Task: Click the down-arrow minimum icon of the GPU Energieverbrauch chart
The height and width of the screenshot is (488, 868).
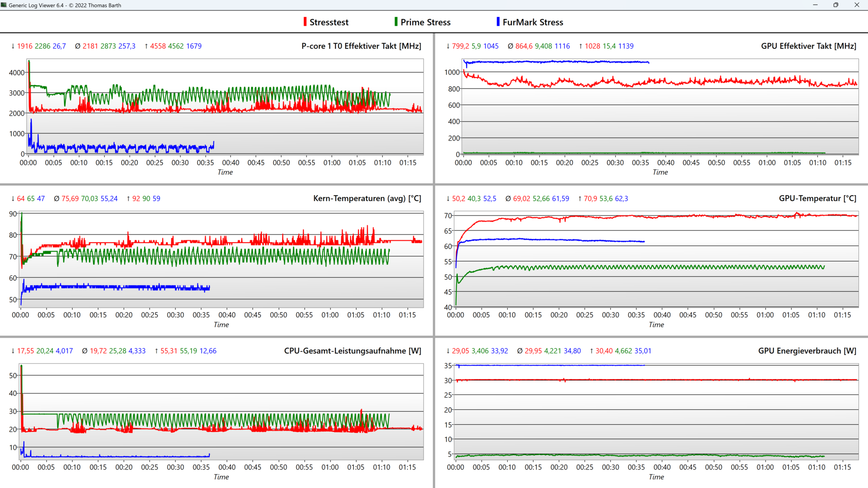Action: tap(448, 351)
